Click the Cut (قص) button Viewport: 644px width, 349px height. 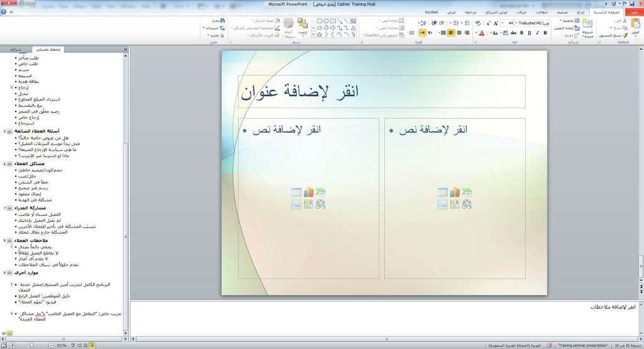pos(621,21)
